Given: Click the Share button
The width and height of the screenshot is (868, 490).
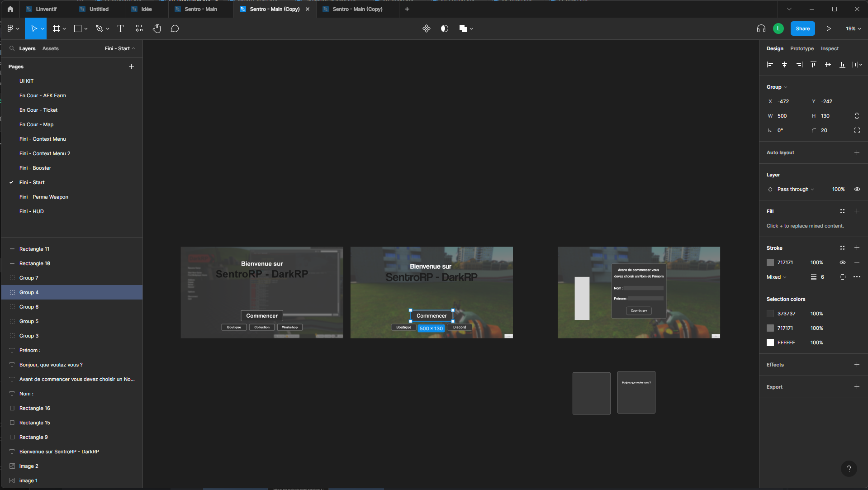Looking at the screenshot, I should 802,29.
